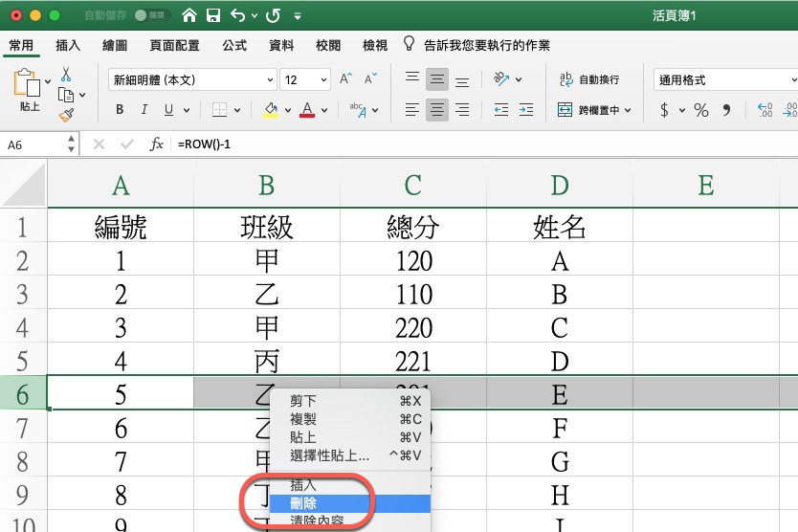Open the 檢視 ribbon tab
Screen dimensions: 798x532
[375, 45]
